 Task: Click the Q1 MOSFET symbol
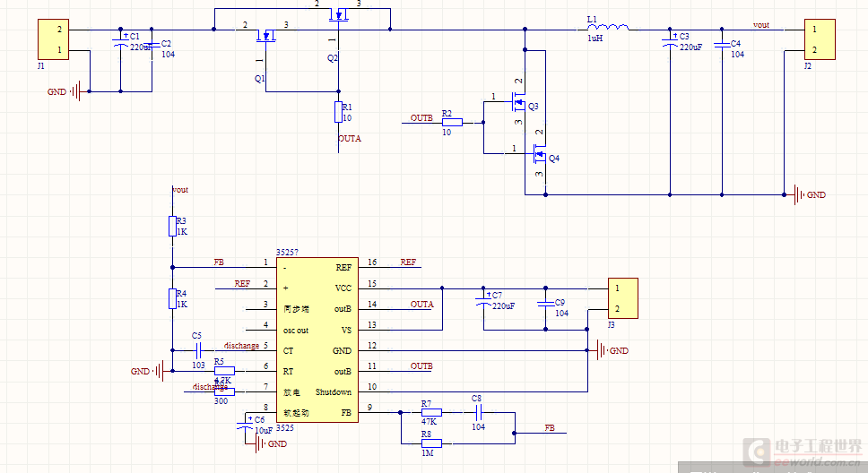[x=265, y=39]
